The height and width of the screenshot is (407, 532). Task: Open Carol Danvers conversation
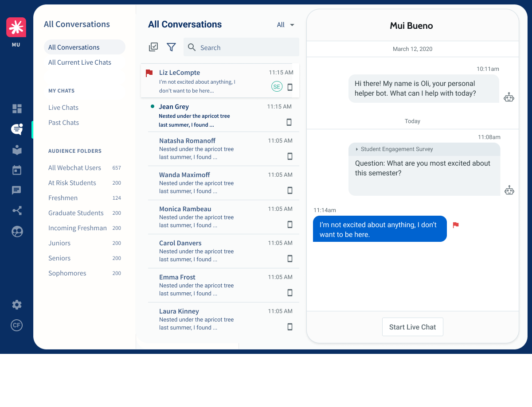click(x=223, y=251)
